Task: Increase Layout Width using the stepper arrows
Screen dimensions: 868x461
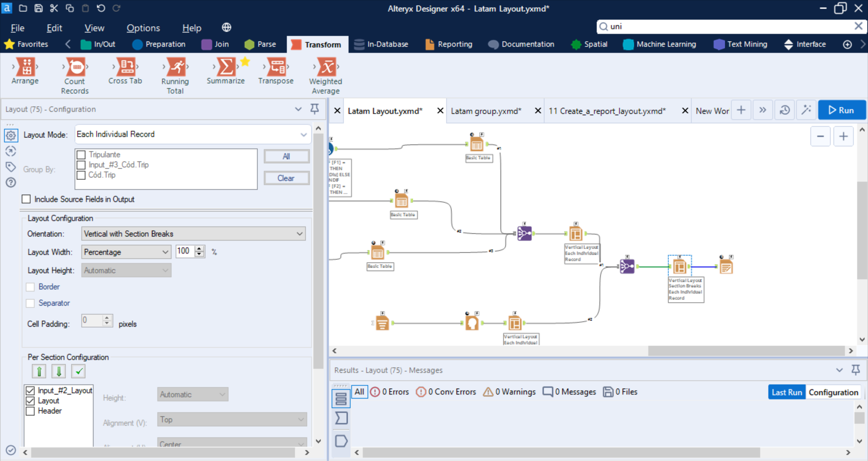Action: [x=199, y=249]
